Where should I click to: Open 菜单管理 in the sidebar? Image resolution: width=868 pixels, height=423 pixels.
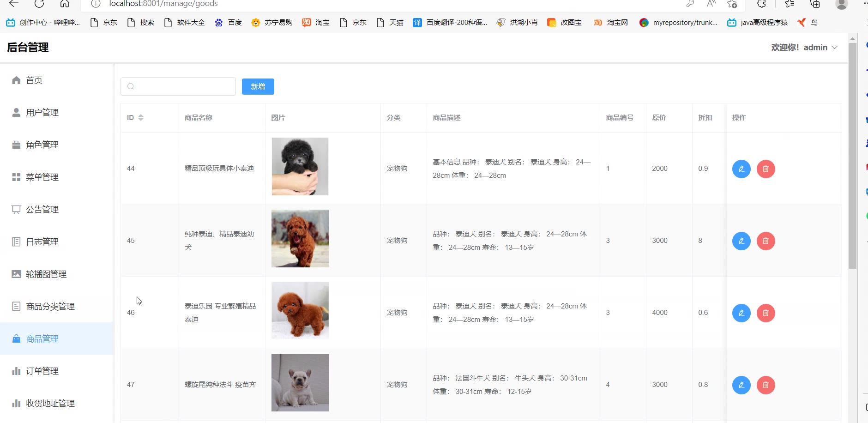point(56,177)
